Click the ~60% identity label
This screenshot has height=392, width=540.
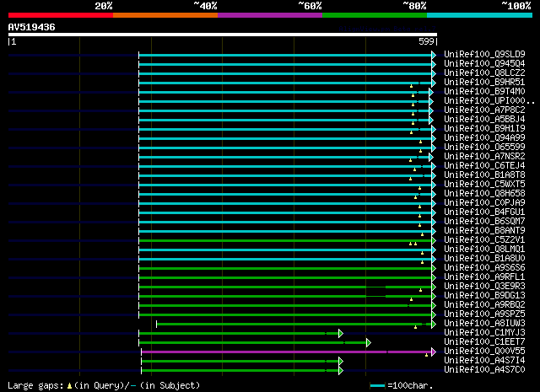click(x=310, y=6)
